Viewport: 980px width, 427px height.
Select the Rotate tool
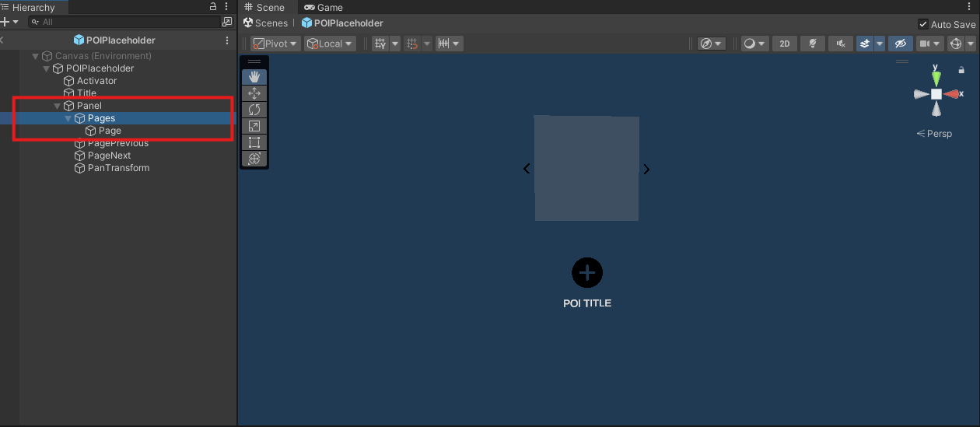point(254,110)
